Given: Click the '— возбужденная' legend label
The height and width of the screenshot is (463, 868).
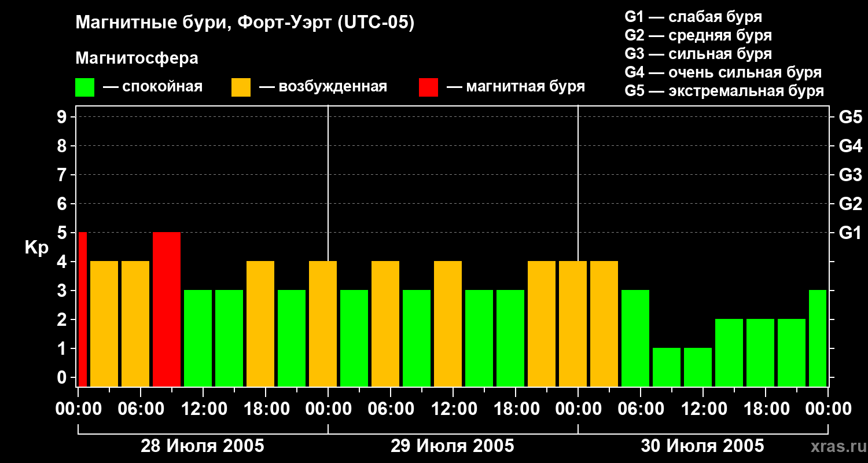Looking at the screenshot, I should pyautogui.click(x=323, y=87).
